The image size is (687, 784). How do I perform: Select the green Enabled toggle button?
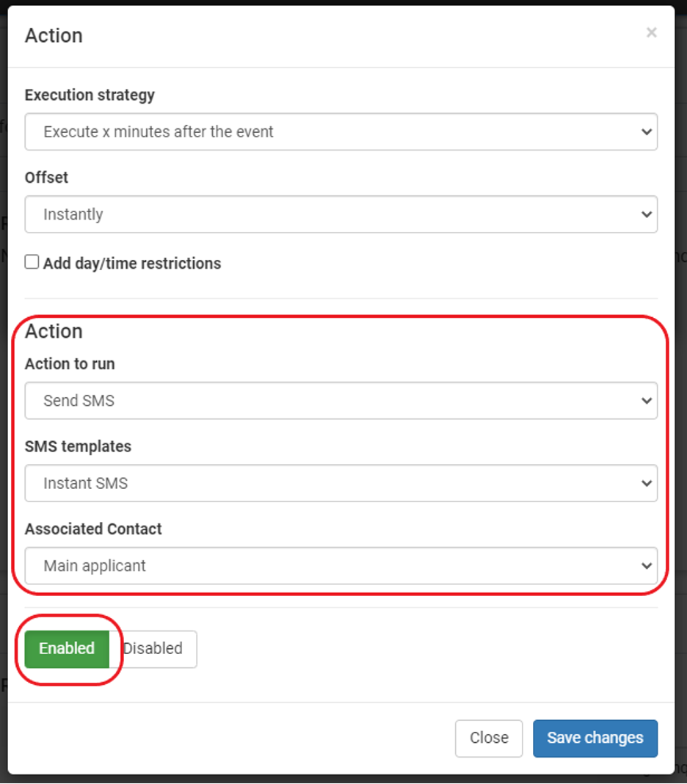coord(67,648)
